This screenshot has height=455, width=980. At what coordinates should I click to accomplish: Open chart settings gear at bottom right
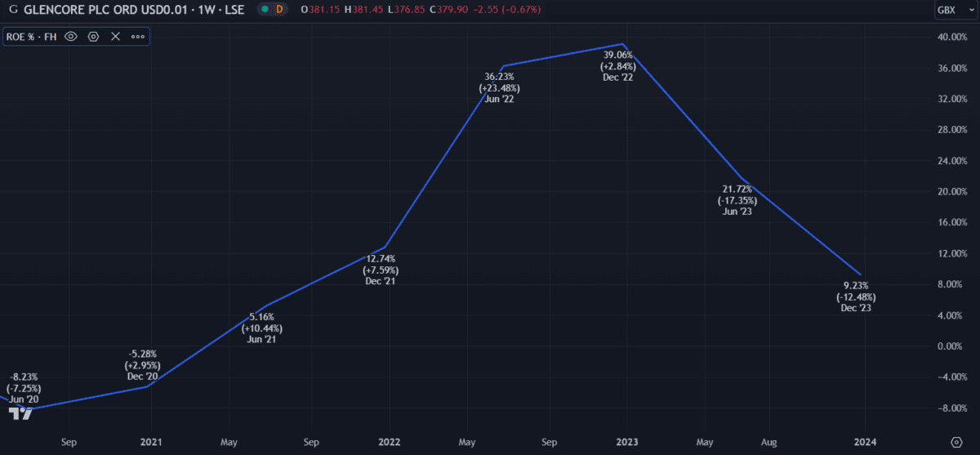click(956, 442)
